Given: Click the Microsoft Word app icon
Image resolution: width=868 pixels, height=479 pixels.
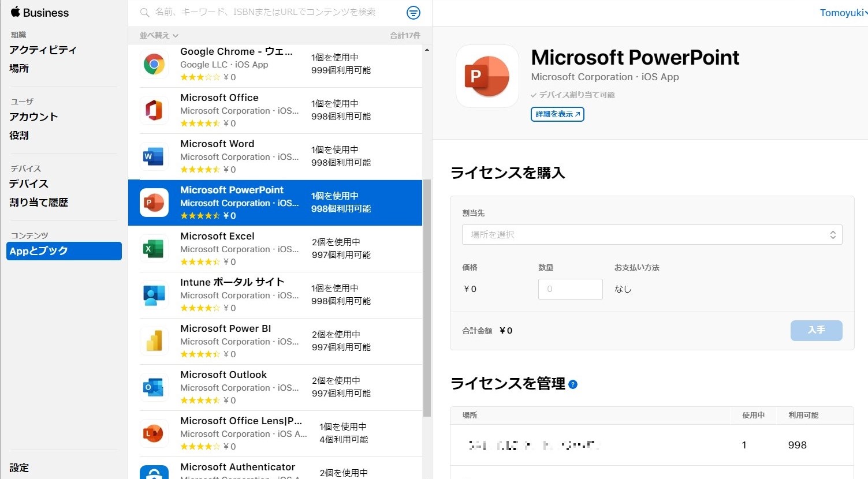Looking at the screenshot, I should coord(154,156).
